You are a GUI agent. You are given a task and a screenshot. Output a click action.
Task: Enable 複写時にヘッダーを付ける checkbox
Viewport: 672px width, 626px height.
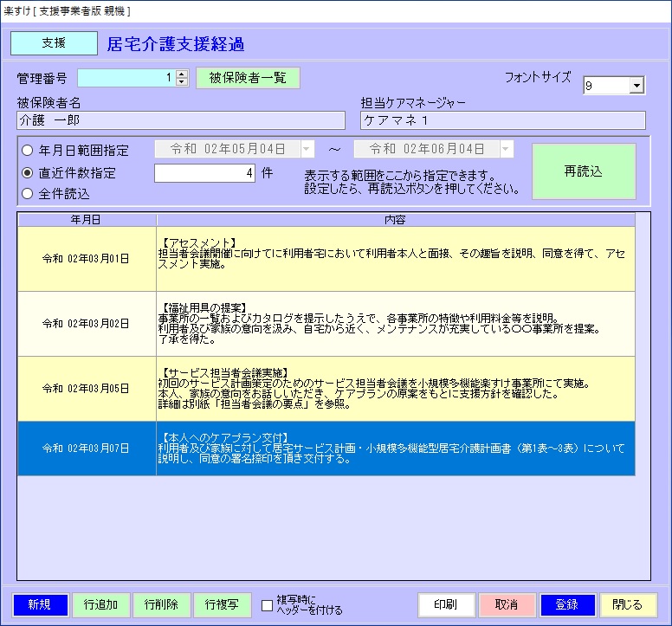tap(268, 605)
